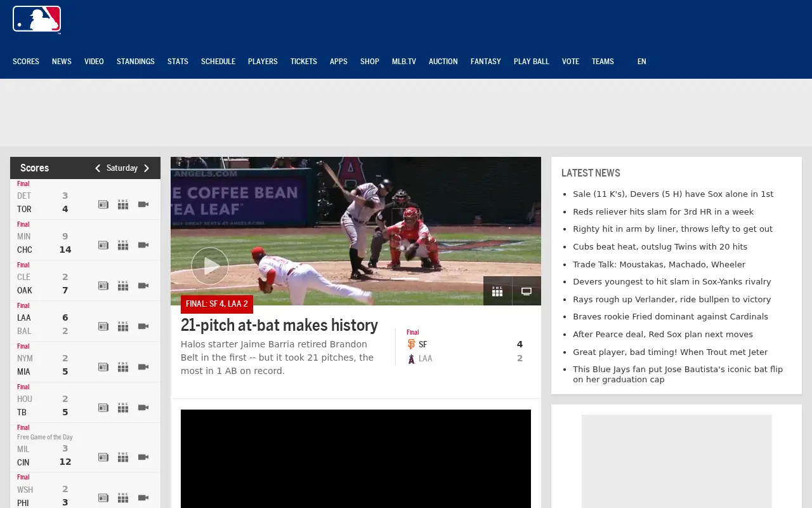Open the AUCTION nav item
This screenshot has width=812, height=508.
(443, 62)
